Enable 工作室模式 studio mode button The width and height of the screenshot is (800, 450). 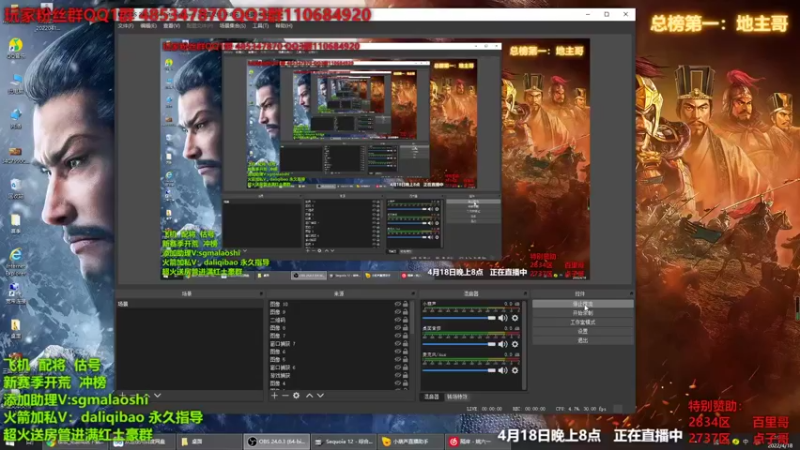coord(583,322)
